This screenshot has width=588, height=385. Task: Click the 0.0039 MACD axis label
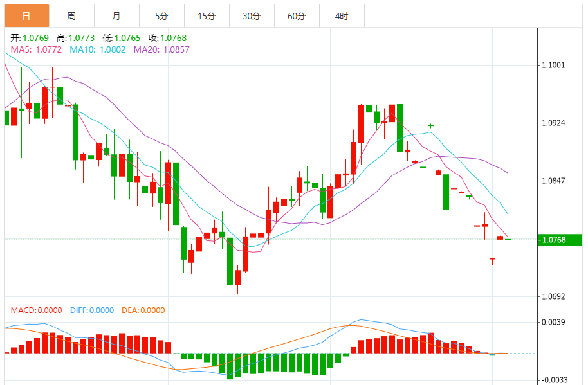click(553, 322)
